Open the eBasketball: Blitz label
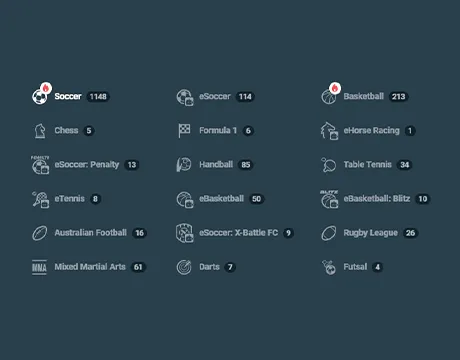The height and width of the screenshot is (360, 460). click(377, 199)
